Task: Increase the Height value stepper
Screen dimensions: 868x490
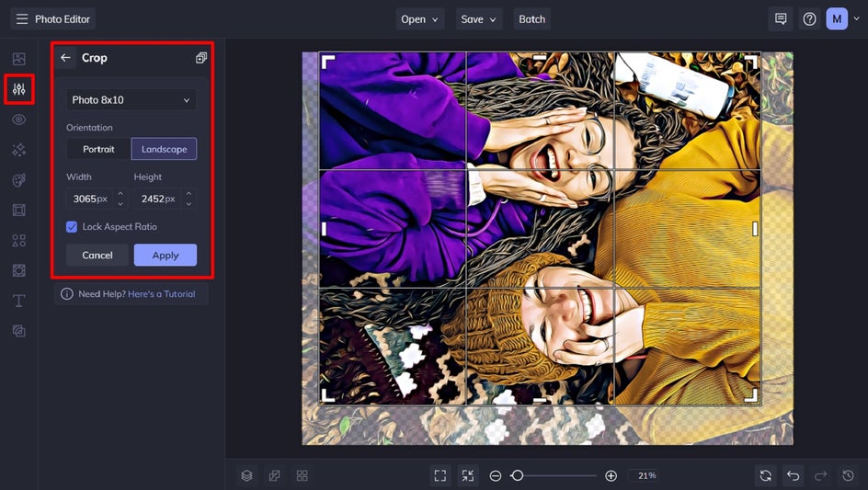Action: [188, 193]
